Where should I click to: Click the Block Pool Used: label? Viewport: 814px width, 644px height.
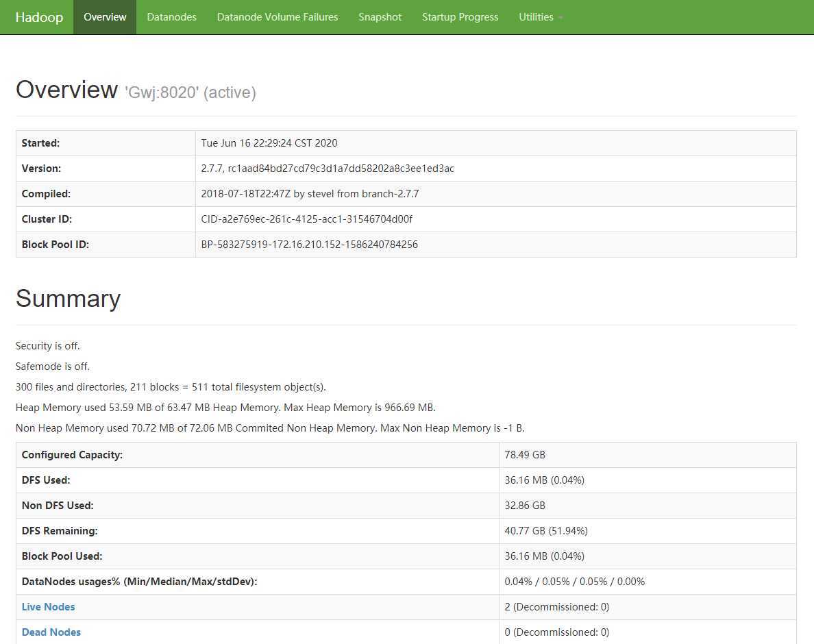click(x=62, y=556)
